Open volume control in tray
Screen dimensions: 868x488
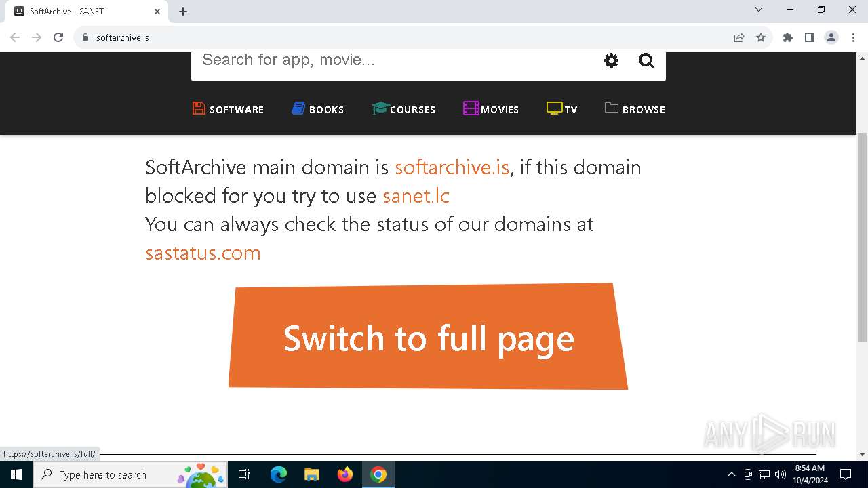click(781, 474)
